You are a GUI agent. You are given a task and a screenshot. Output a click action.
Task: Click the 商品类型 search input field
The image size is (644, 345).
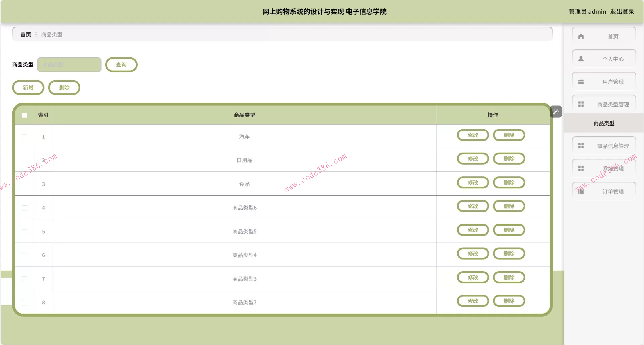pos(69,65)
